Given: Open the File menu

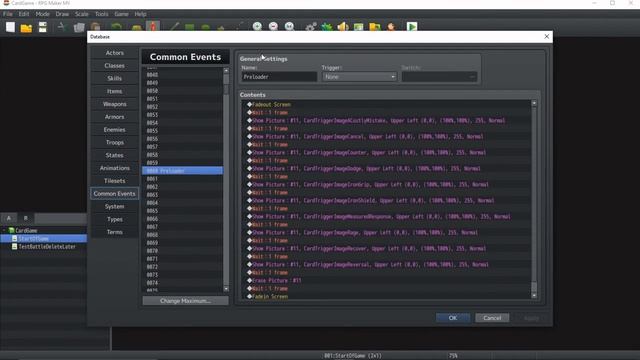Looking at the screenshot, I should 8,14.
